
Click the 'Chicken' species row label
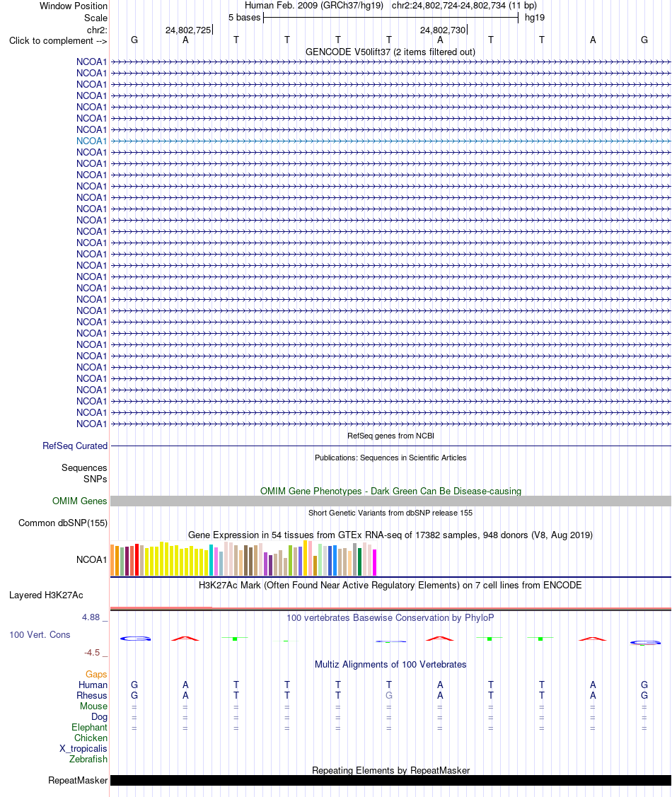(91, 738)
